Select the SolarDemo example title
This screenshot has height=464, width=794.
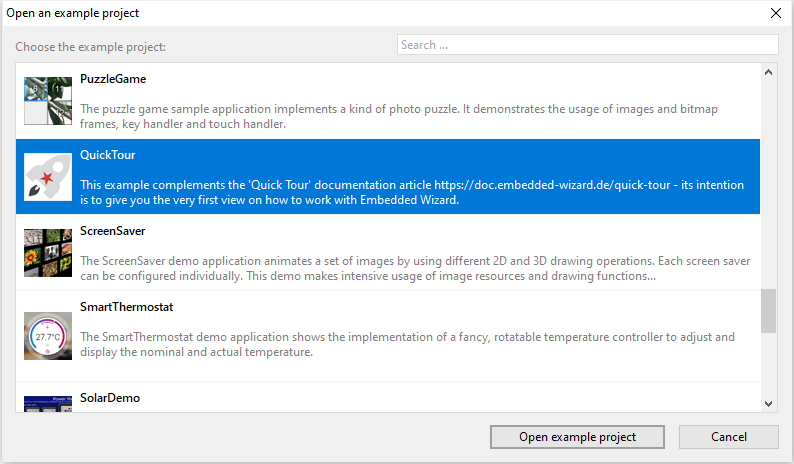[110, 398]
